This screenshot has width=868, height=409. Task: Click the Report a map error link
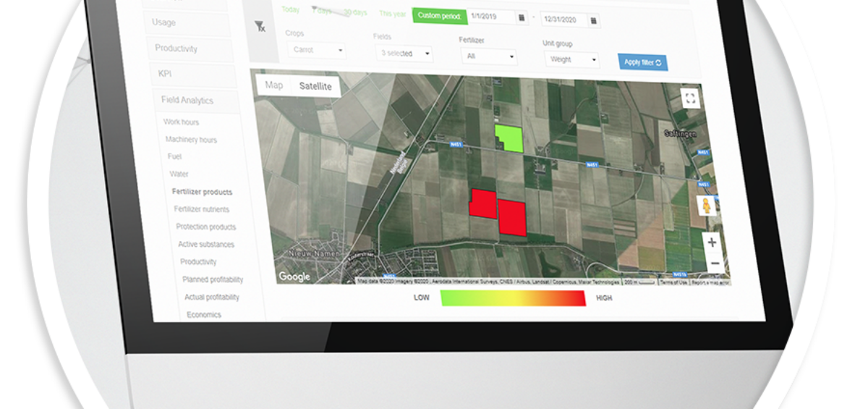tap(710, 282)
